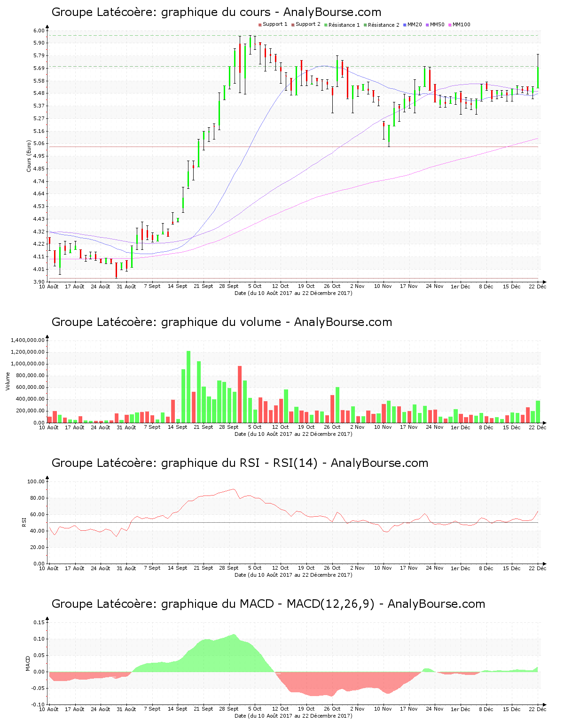564x728 pixels.
Task: Click '10 Août' on the price chart axis
Action: (48, 286)
